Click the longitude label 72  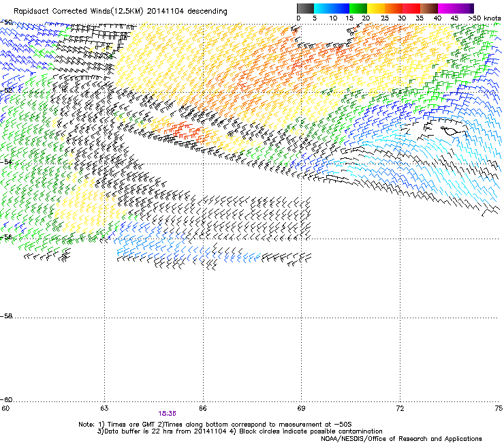(x=400, y=408)
